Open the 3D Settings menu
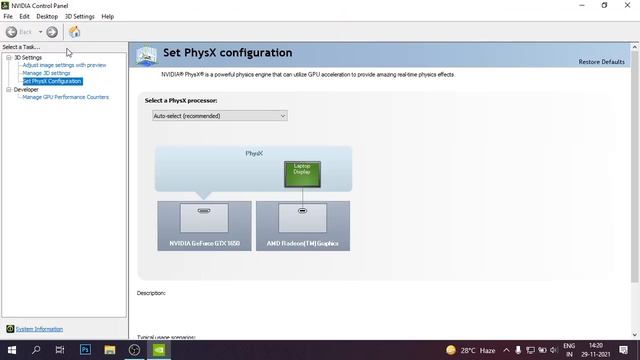The image size is (640, 360). pyautogui.click(x=80, y=16)
